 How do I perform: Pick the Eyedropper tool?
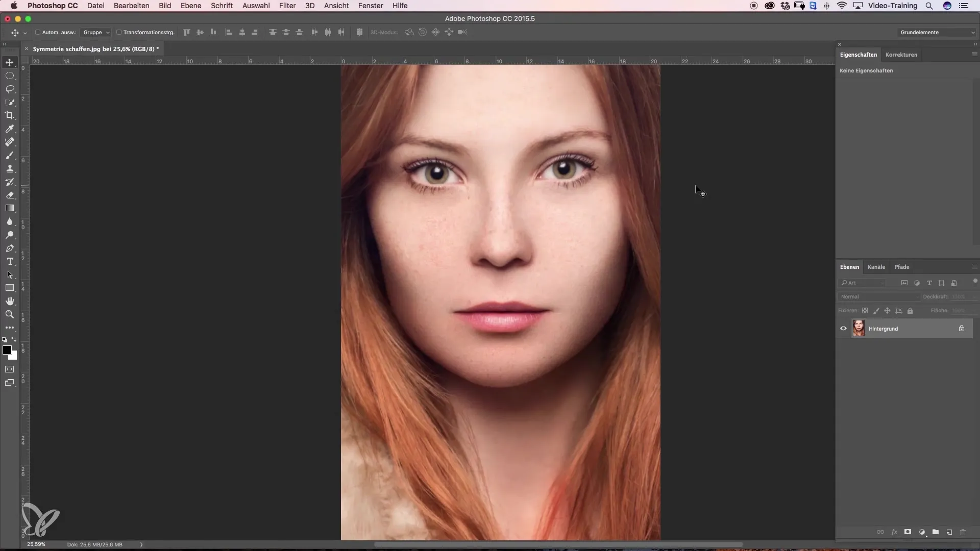[10, 129]
